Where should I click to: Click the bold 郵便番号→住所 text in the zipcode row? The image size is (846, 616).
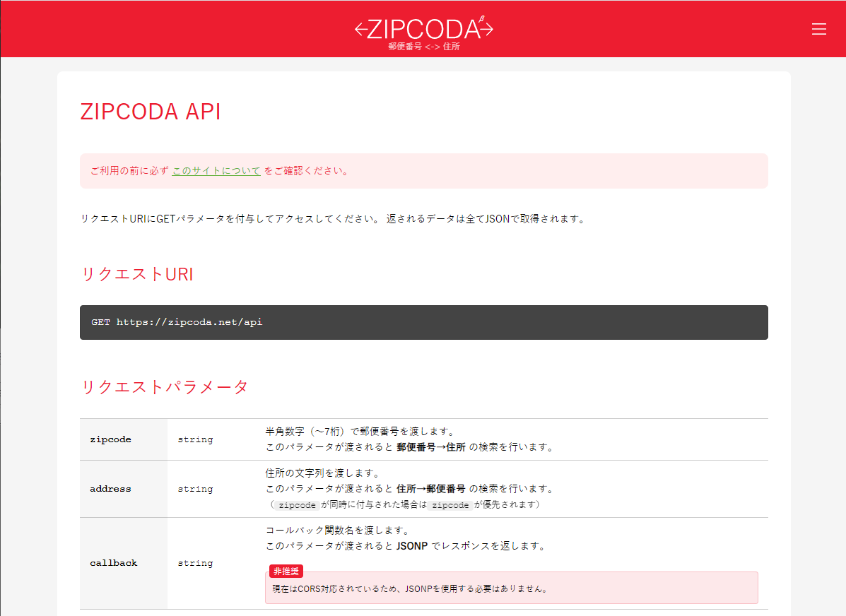[x=431, y=447]
